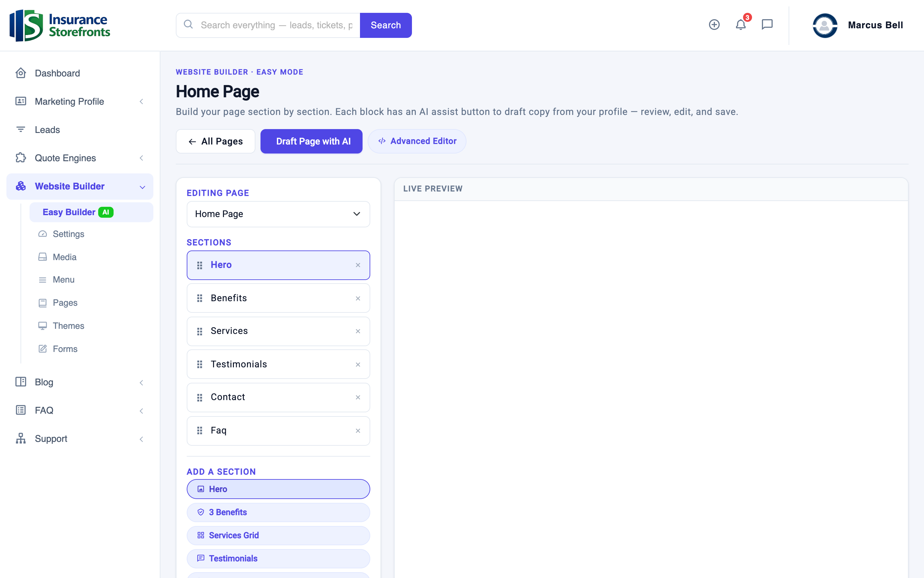Select the Hero section row

[278, 265]
